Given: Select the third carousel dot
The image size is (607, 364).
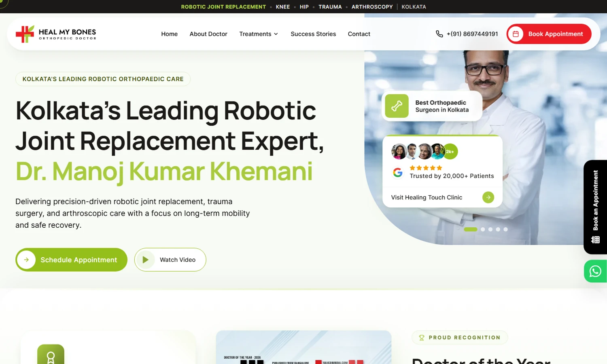Looking at the screenshot, I should click(490, 229).
